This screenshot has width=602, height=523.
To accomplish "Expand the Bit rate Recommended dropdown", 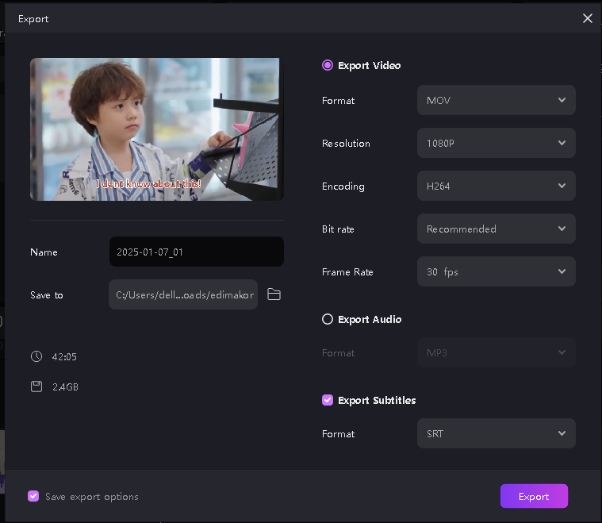I will click(495, 229).
